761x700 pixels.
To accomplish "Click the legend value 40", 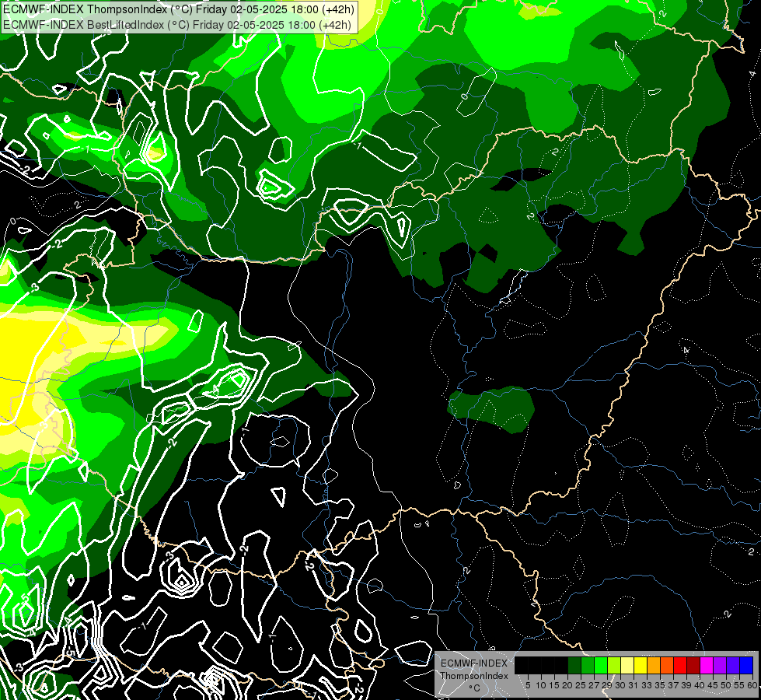I will (700, 685).
